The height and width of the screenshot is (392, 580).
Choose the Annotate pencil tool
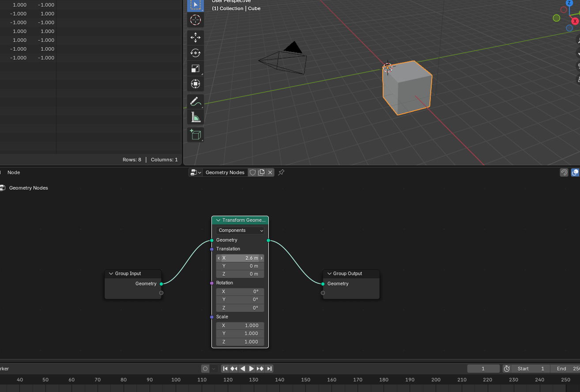click(196, 101)
